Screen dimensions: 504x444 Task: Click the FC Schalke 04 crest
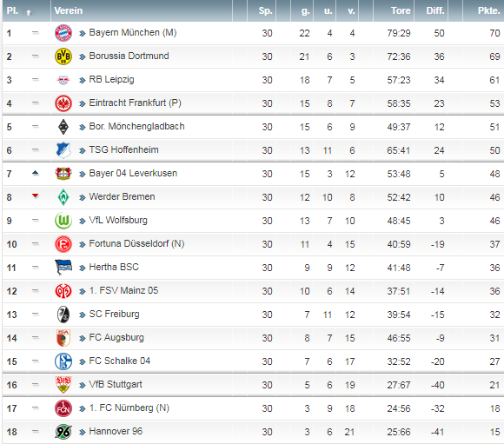click(x=63, y=361)
